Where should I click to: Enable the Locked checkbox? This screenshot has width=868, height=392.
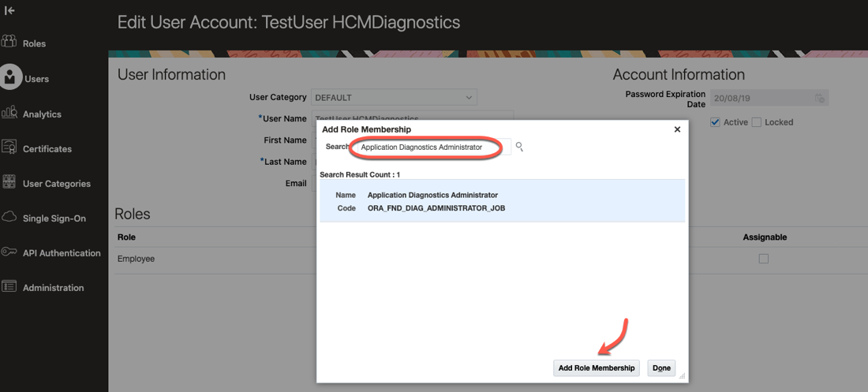point(757,122)
